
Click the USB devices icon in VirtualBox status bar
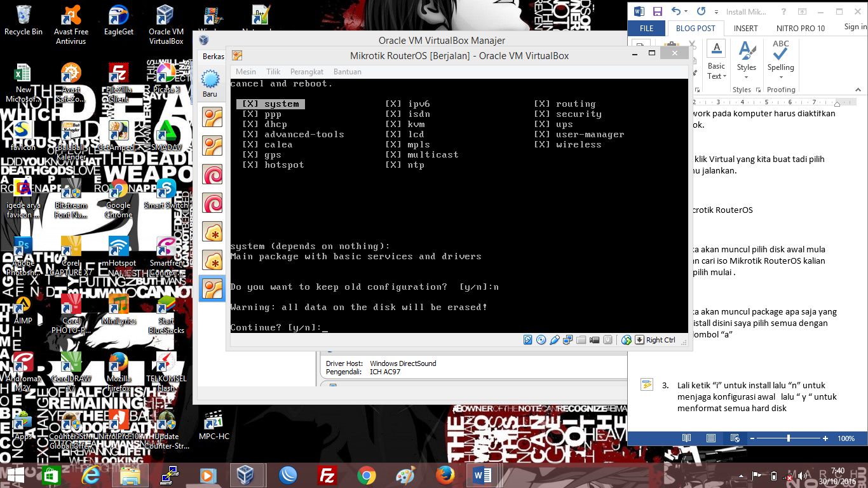[554, 340]
